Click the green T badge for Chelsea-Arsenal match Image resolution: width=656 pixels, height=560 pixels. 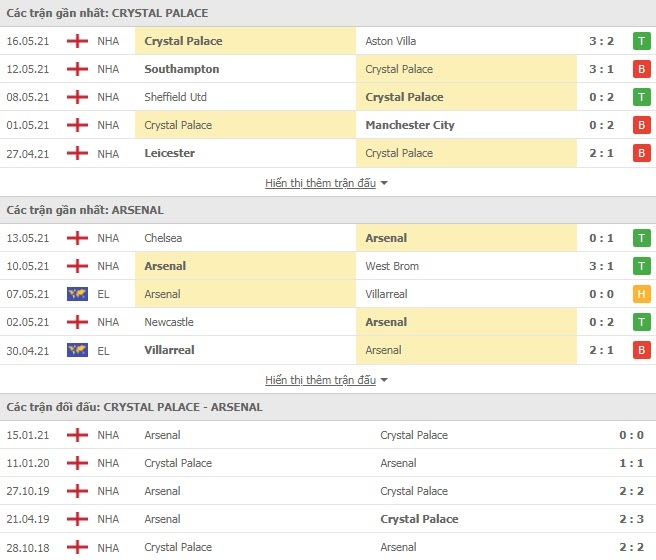(641, 238)
